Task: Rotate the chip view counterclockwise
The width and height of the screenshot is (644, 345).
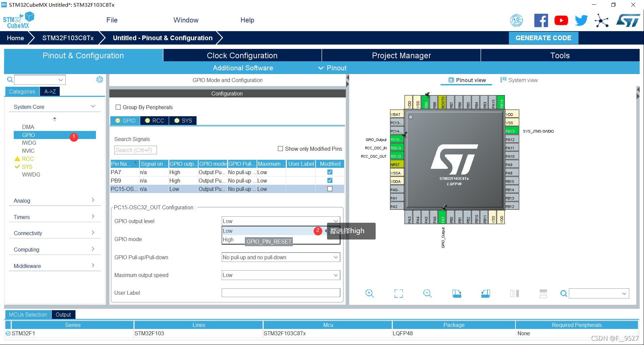Action: [485, 293]
